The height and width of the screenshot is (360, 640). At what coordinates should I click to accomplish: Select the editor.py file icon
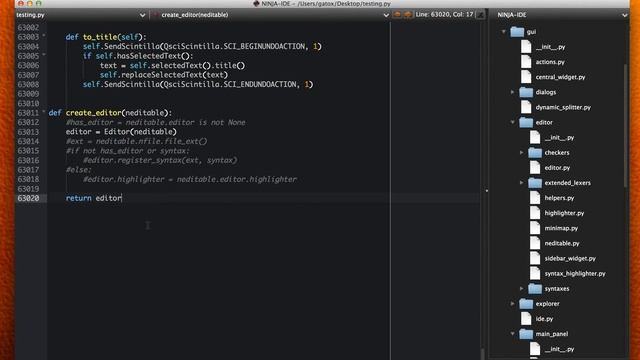tap(535, 167)
